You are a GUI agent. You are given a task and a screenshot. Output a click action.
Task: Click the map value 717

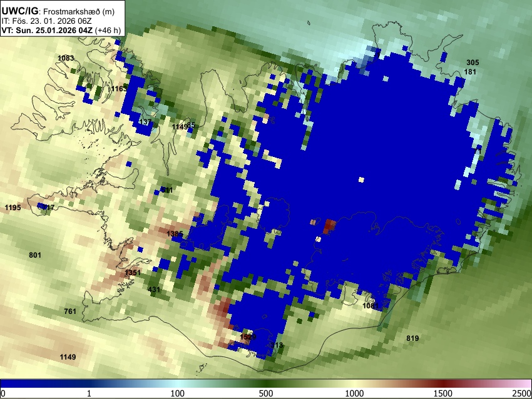point(48,207)
